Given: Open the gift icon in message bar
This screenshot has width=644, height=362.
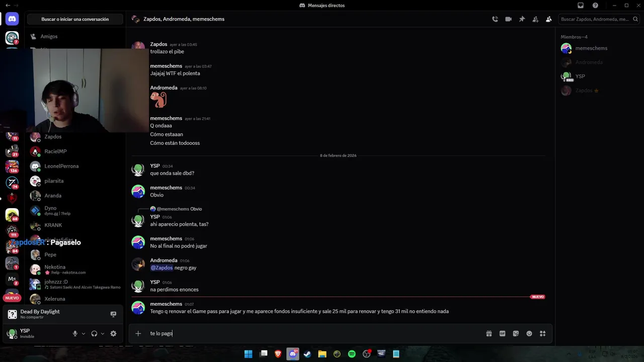Looking at the screenshot, I should 489,333.
